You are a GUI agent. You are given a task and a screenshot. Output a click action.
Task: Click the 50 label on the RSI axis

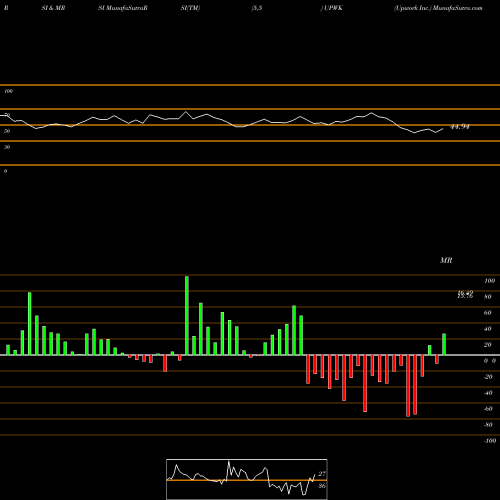click(x=7, y=131)
